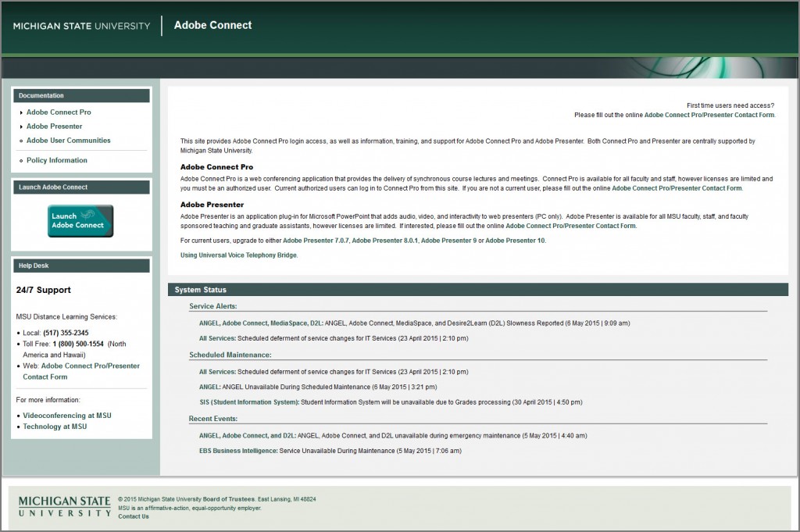Click the Michigan State University header logo
Viewport: 800px width, 532px height.
coord(81,26)
